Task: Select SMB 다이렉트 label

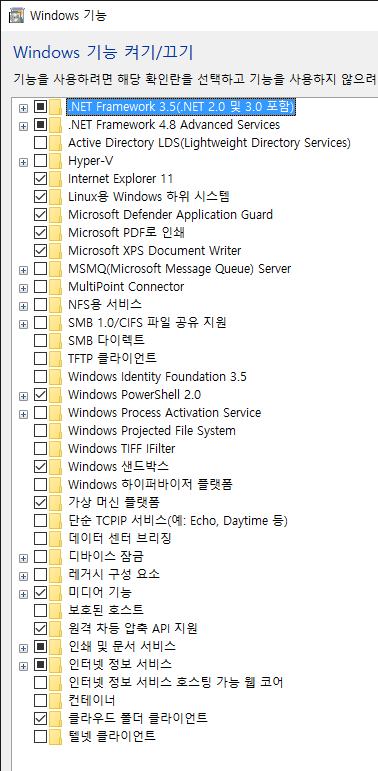Action: click(x=106, y=340)
